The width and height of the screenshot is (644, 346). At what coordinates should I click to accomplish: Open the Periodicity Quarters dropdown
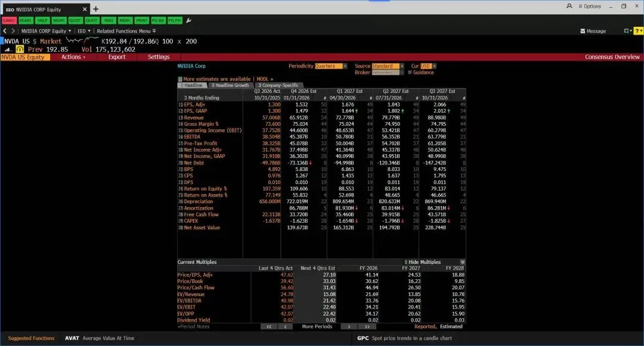[331, 66]
